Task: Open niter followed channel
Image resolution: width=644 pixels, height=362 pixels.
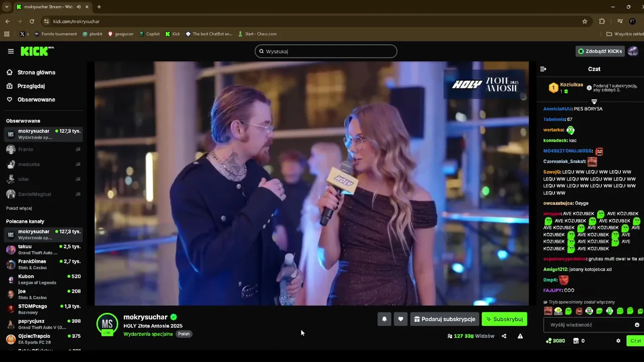Action: pyautogui.click(x=43, y=179)
